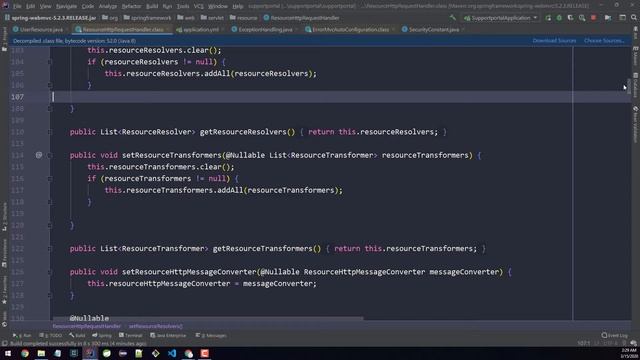This screenshot has height=360, width=640.
Task: Click ResourceHttpRequestHandler in navigation bar
Action: point(302,18)
